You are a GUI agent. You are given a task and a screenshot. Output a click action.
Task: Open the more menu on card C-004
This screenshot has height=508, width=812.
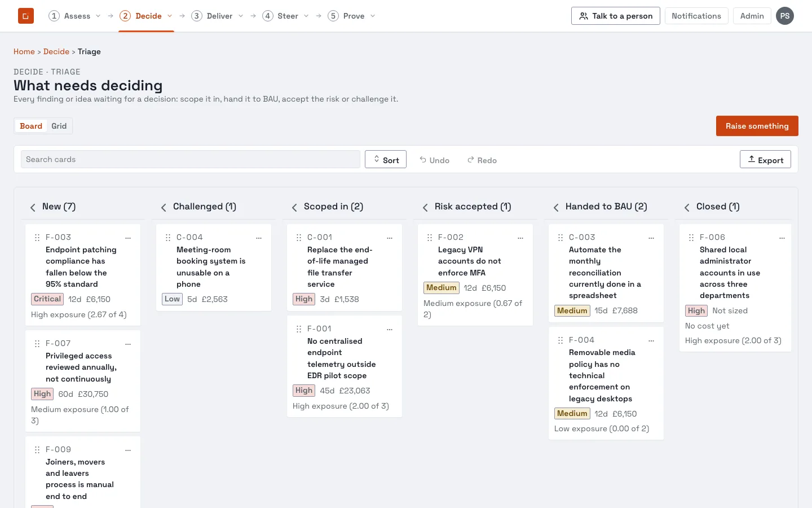coord(259,238)
